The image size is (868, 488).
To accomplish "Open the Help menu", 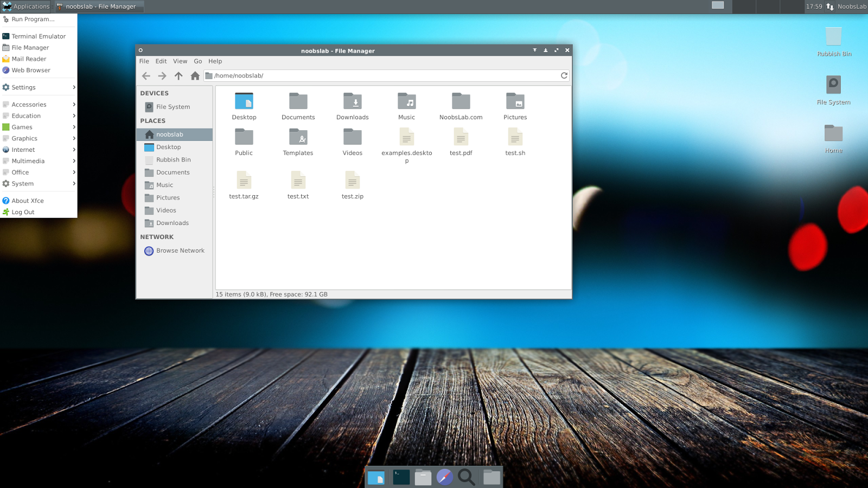I will [x=215, y=61].
